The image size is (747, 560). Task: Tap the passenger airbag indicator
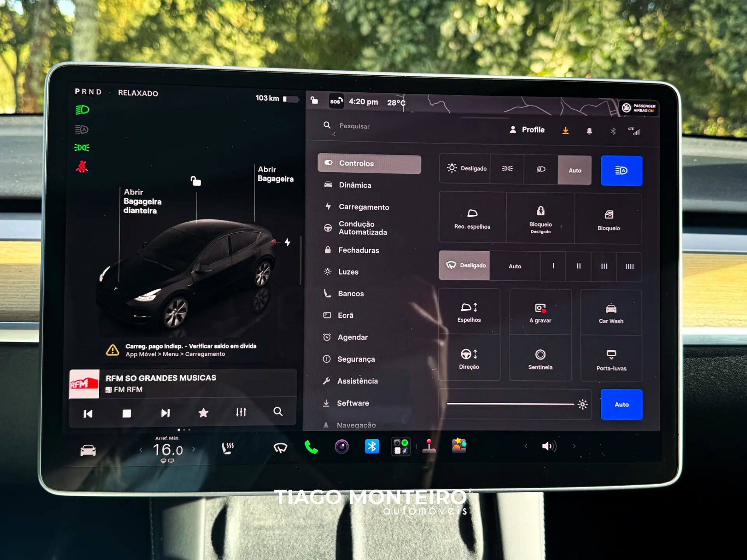pyautogui.click(x=638, y=108)
